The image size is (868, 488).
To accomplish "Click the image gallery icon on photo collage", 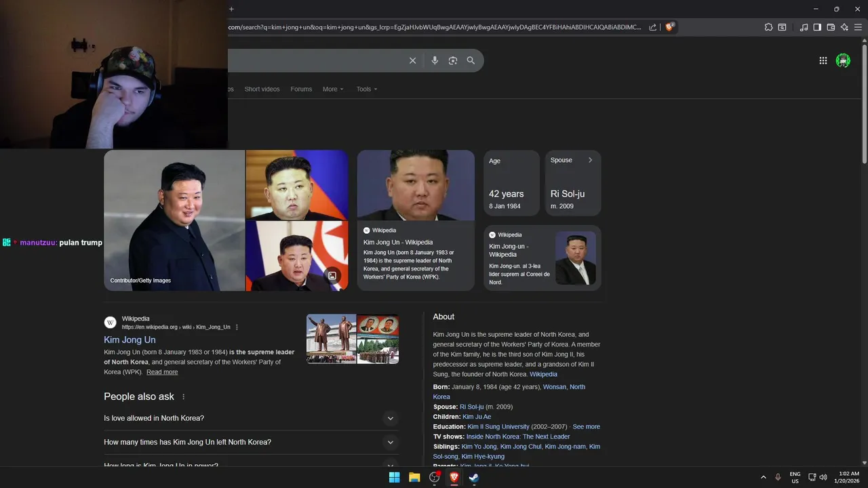I will [332, 276].
